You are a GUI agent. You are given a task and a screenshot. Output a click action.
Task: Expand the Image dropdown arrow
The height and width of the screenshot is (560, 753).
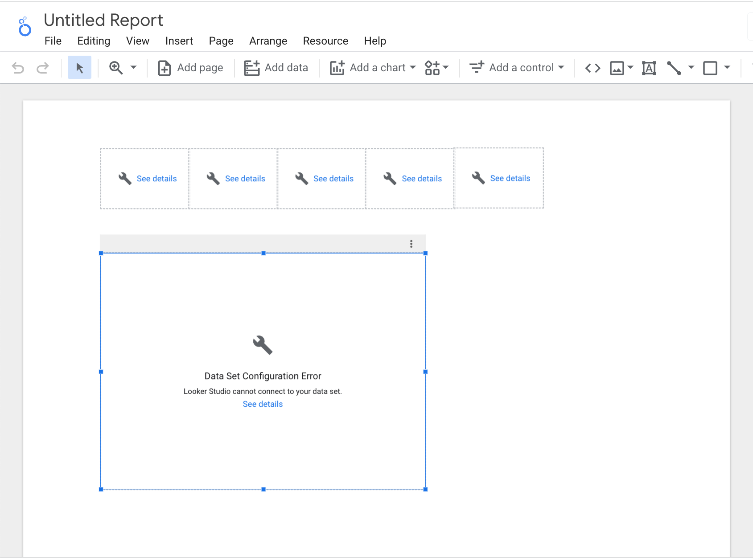coord(630,68)
